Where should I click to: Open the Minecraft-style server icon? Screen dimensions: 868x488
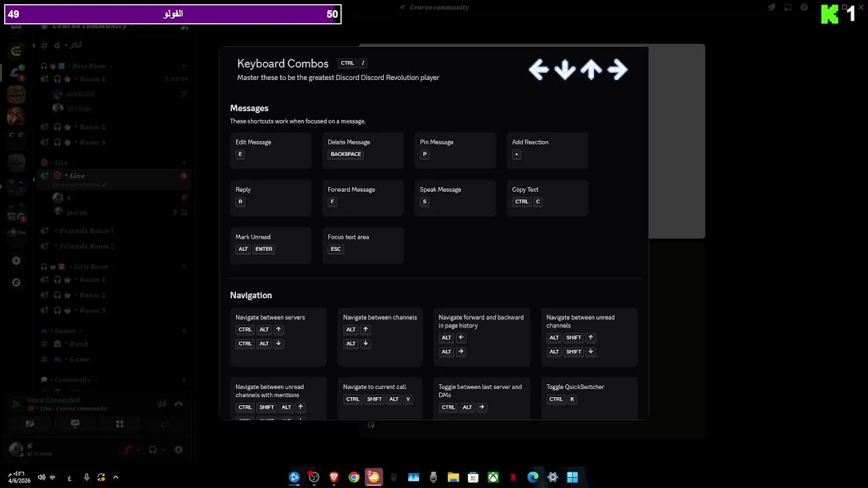[x=16, y=94]
